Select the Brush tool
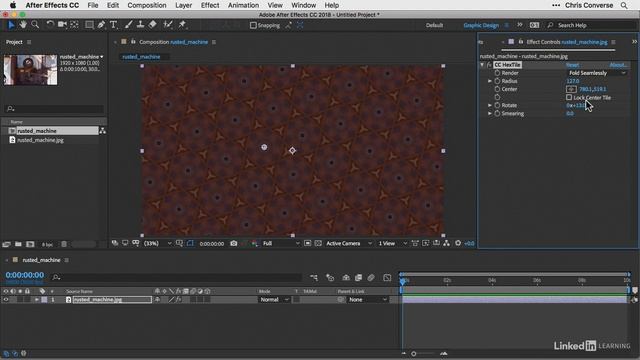The height and width of the screenshot is (360, 640). [129, 25]
